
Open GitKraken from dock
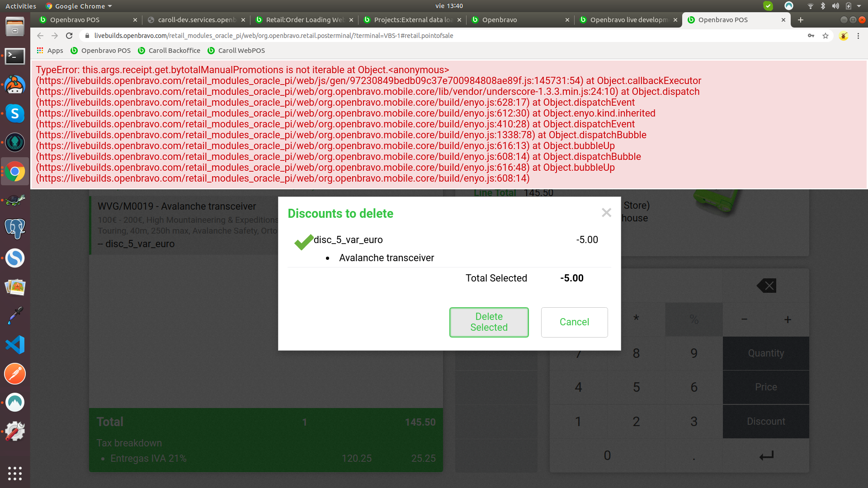[15, 142]
